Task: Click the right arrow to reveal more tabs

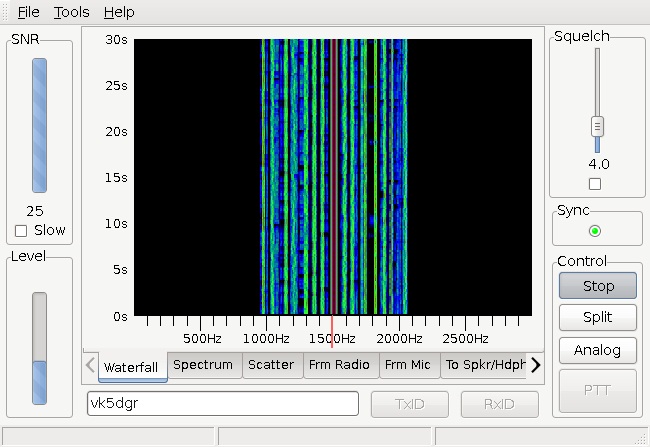Action: pyautogui.click(x=536, y=365)
